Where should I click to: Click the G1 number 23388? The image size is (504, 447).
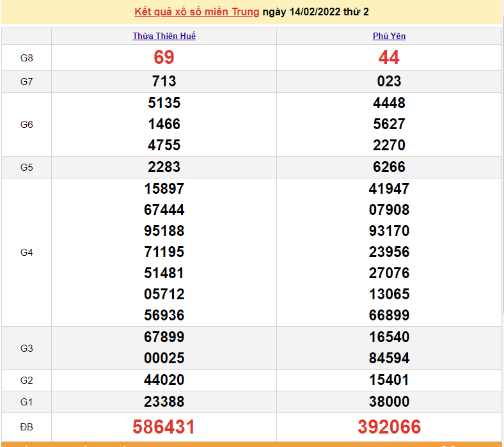(164, 402)
